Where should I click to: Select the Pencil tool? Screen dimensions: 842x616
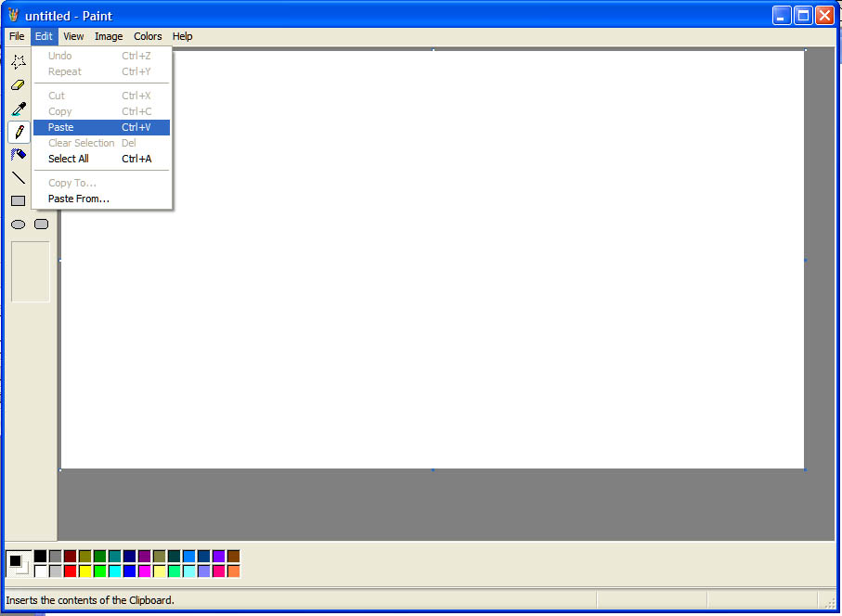[18, 132]
